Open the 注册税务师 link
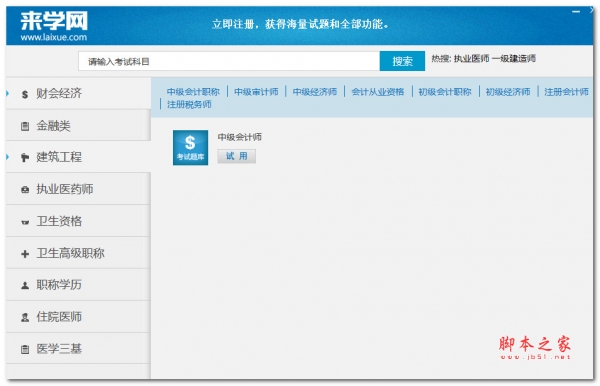 coord(189,104)
